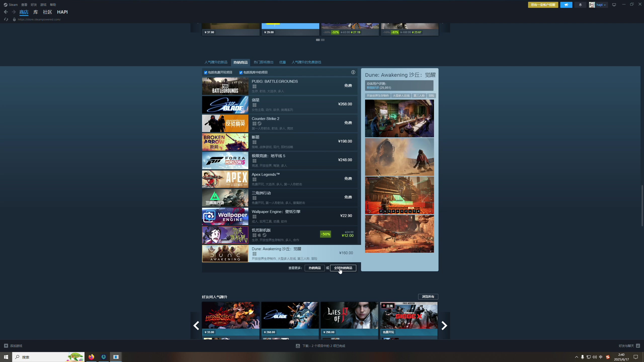
Task: Go back with the left arrow icon
Action: (x=6, y=12)
